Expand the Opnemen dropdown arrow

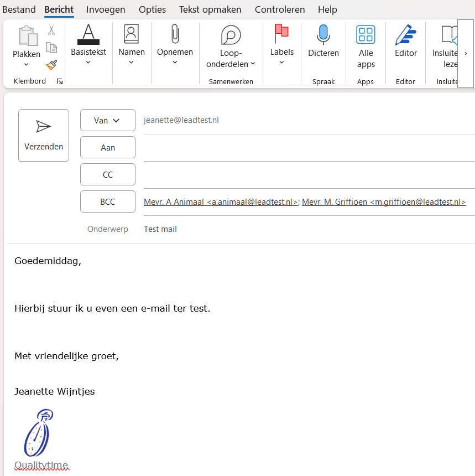tap(175, 62)
